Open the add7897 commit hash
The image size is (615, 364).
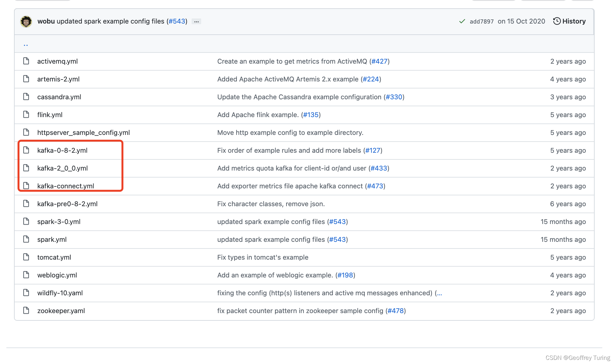click(x=481, y=21)
